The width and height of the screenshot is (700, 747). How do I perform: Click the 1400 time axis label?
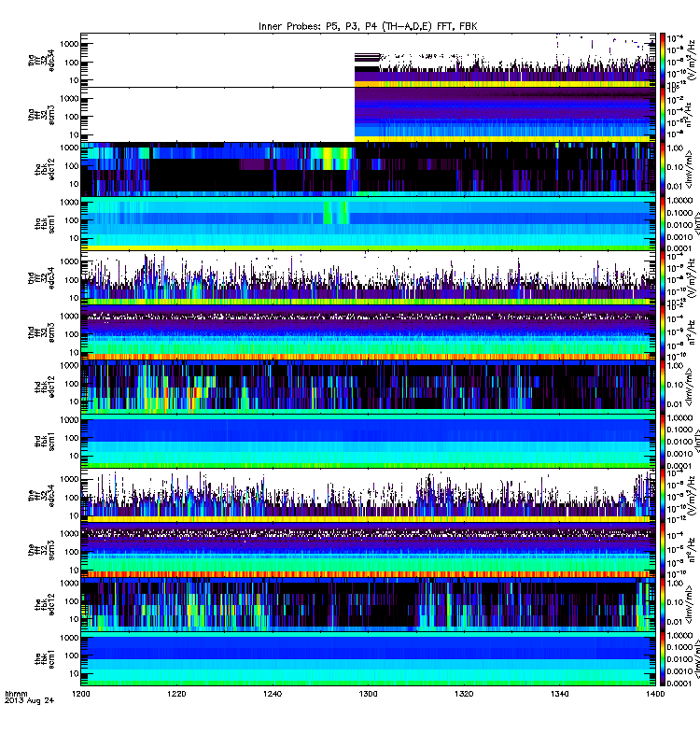point(655,694)
